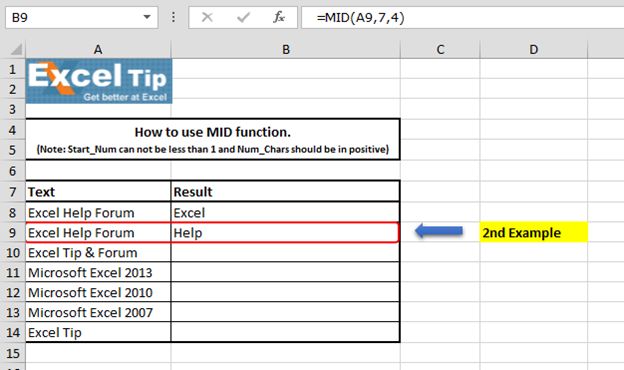Click the formula bar showing =MID(A9,7,4)
This screenshot has height=370, width=624.
(x=462, y=18)
